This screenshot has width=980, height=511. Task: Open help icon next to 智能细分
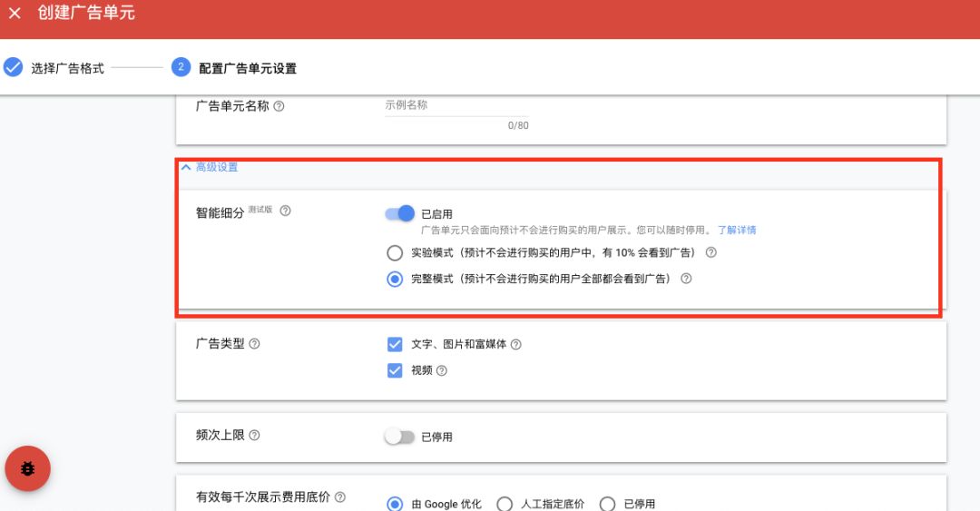click(x=286, y=211)
